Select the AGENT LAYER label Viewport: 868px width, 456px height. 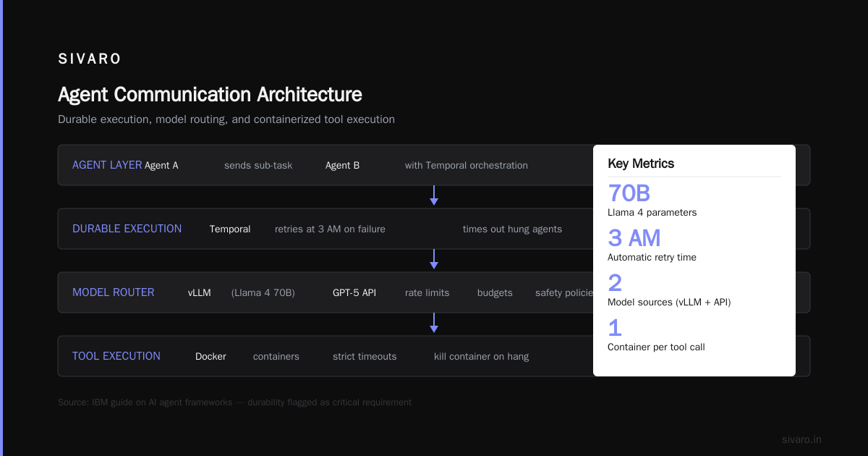coord(107,165)
